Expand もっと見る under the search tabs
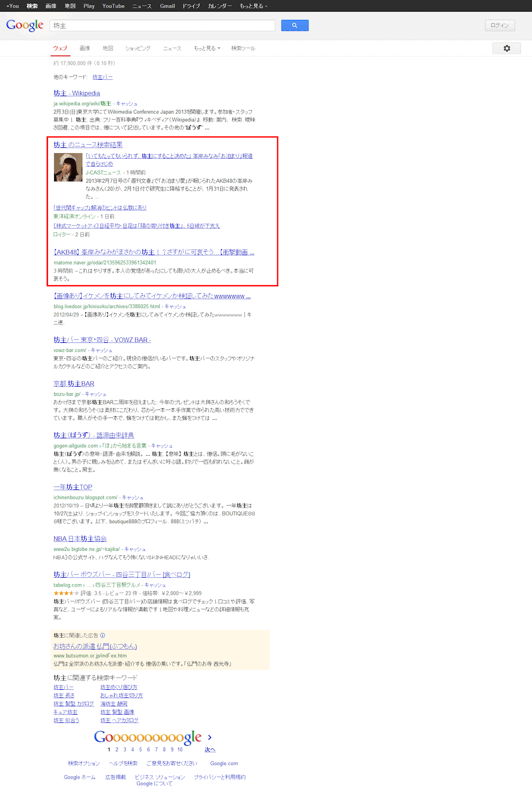This screenshot has height=794, width=532. pos(207,48)
